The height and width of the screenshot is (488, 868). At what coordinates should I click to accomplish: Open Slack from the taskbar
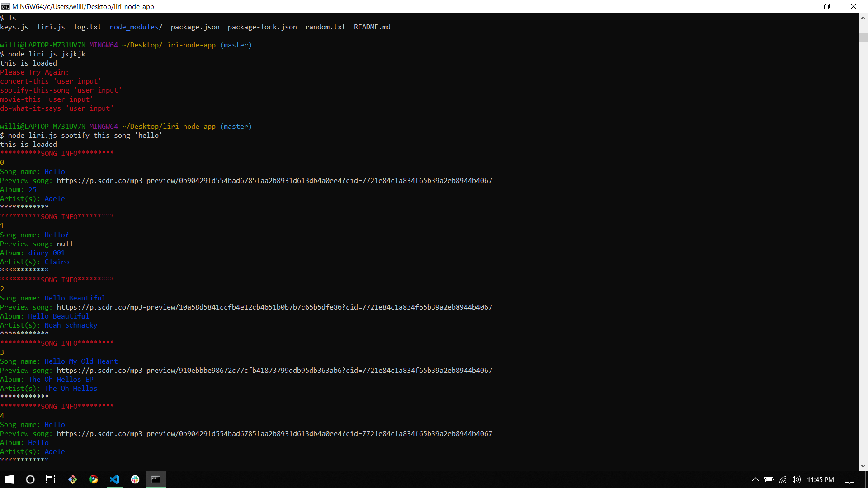point(135,479)
